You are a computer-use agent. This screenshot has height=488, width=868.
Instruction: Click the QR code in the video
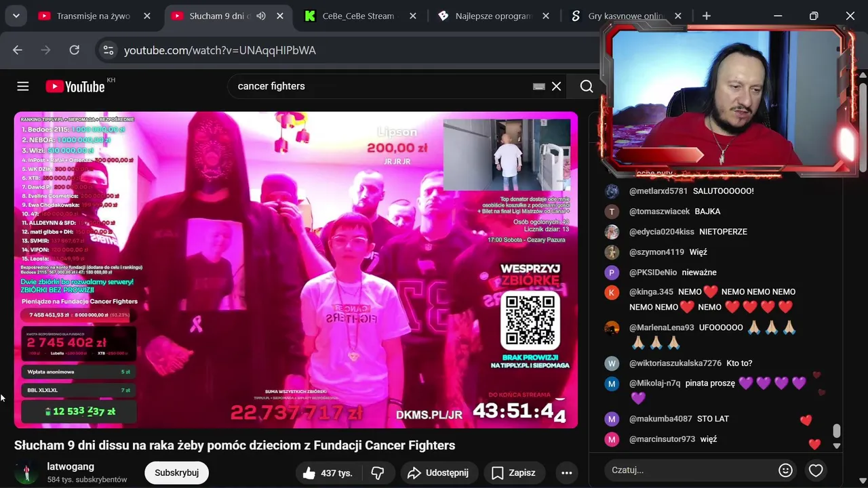click(x=530, y=322)
